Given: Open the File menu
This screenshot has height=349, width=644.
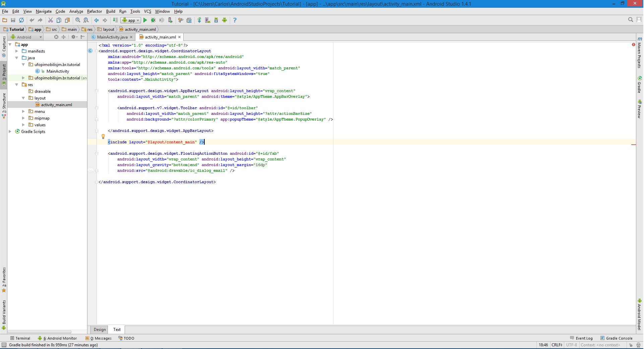Looking at the screenshot, I should [5, 11].
